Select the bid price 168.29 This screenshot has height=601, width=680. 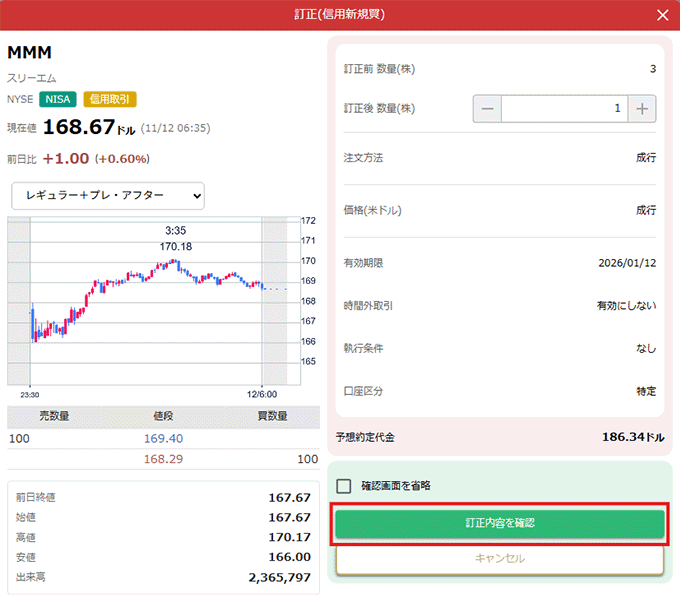coord(162,459)
